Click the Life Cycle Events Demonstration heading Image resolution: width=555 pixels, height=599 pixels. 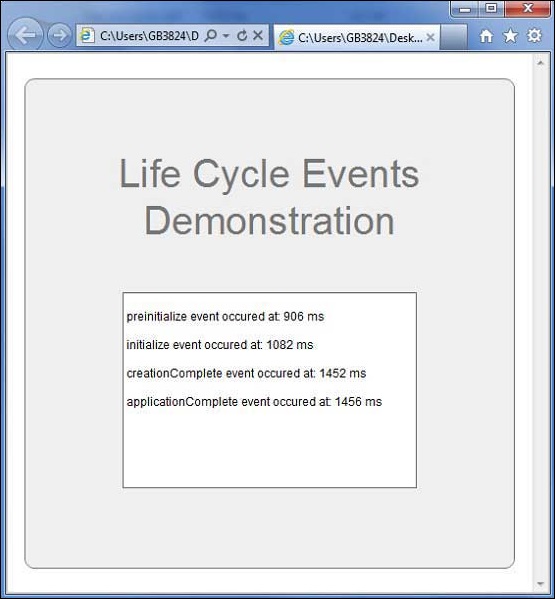[x=269, y=197]
